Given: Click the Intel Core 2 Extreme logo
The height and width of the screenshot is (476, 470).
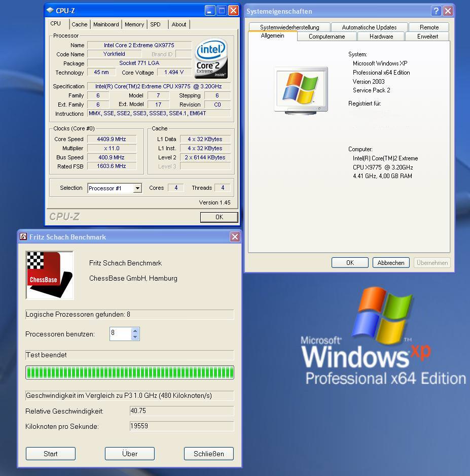Looking at the screenshot, I should [211, 58].
